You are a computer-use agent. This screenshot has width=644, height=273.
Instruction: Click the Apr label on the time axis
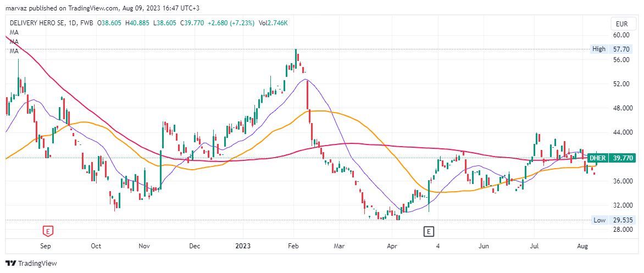[392, 246]
